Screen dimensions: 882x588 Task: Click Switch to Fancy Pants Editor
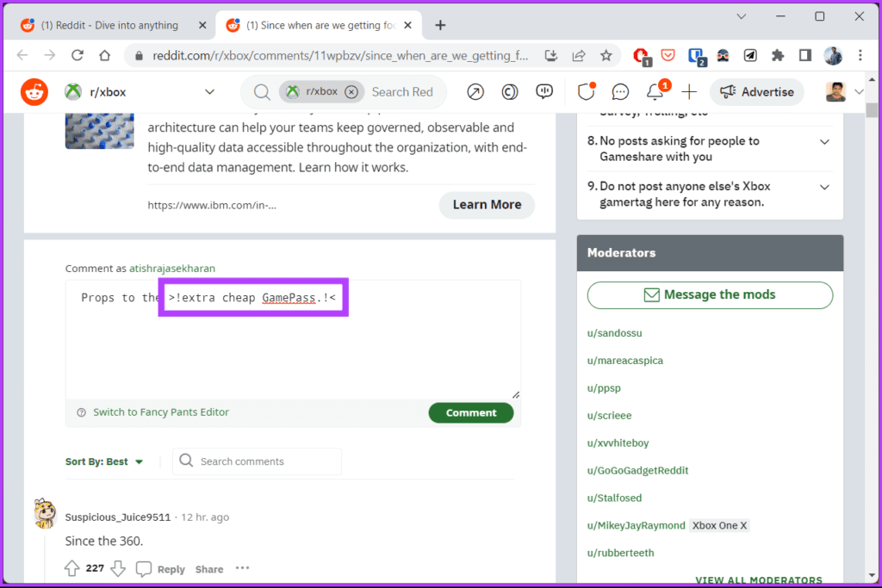tap(161, 412)
